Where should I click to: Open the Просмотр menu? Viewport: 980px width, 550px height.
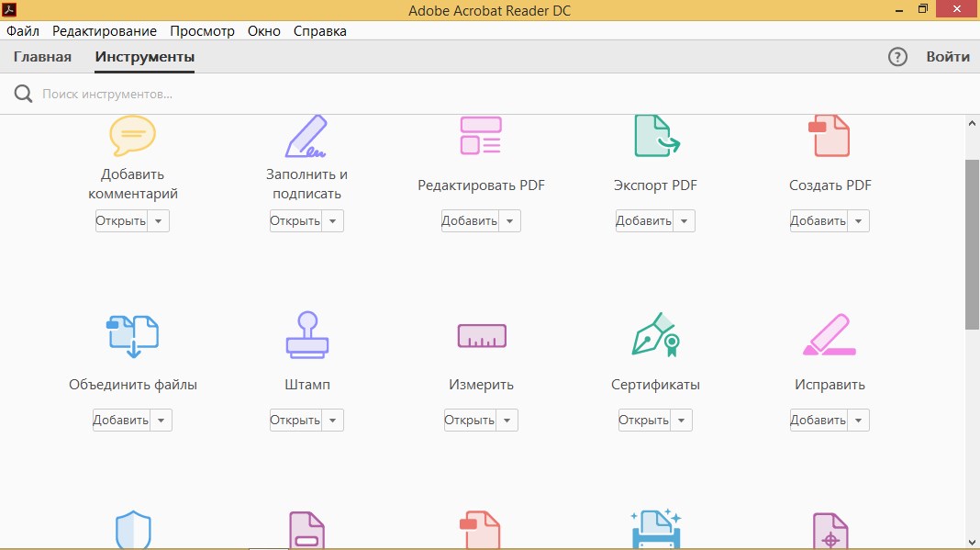pyautogui.click(x=202, y=30)
